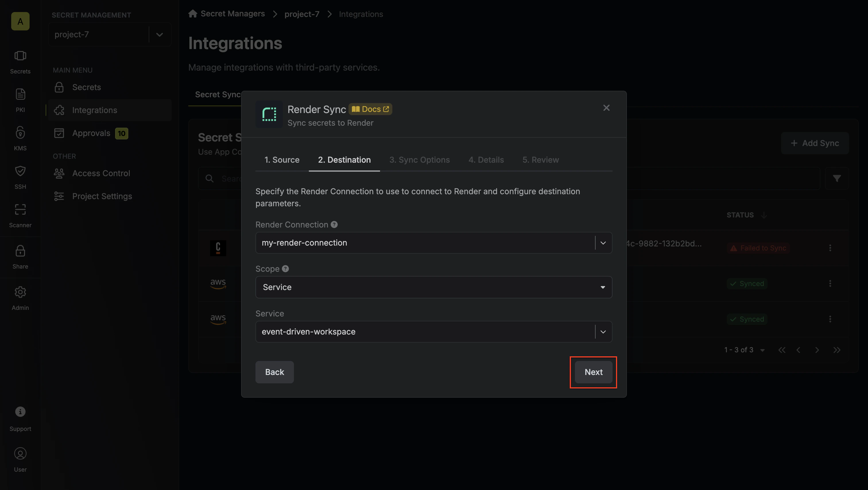Open Secrets in the left icon rail
868x490 pixels.
(x=20, y=62)
